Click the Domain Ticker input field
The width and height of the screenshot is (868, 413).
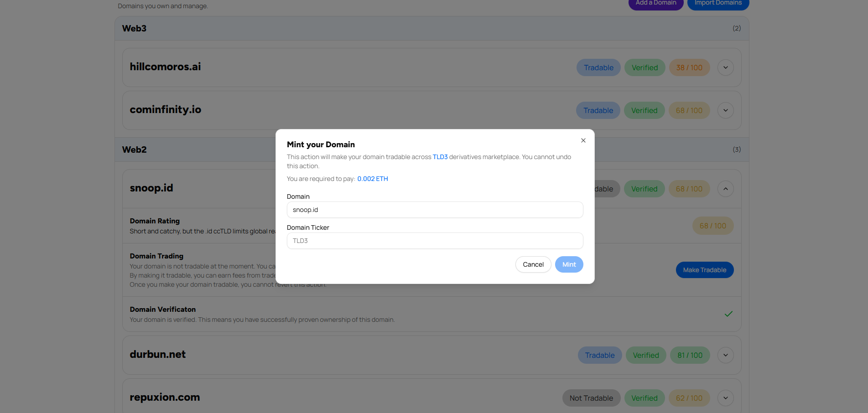coord(435,241)
